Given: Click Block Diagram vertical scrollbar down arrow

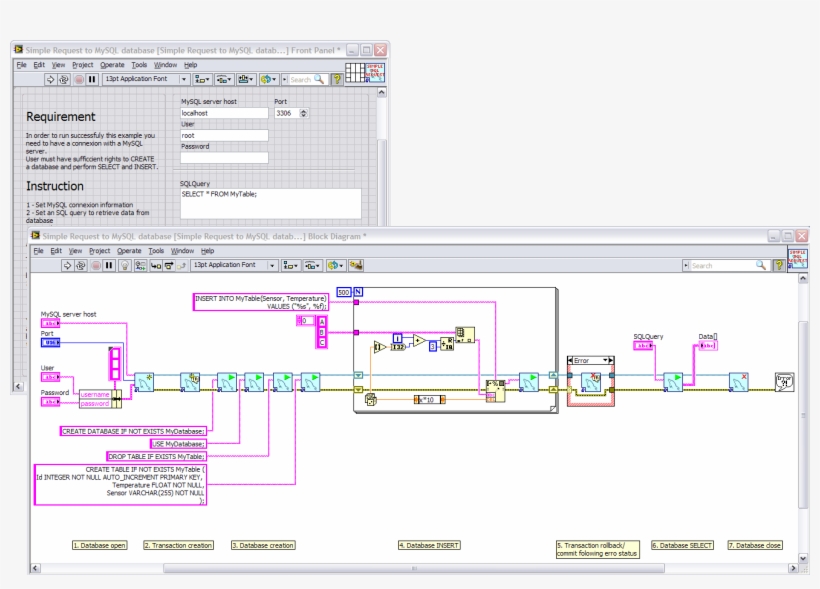Looking at the screenshot, I should click(803, 558).
